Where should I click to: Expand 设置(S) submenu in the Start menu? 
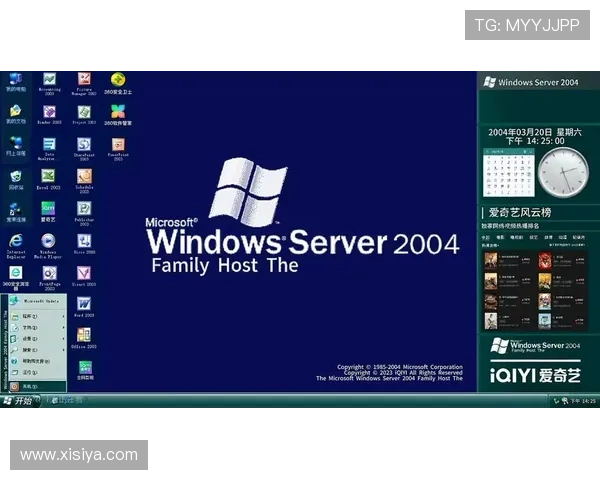coord(38,339)
